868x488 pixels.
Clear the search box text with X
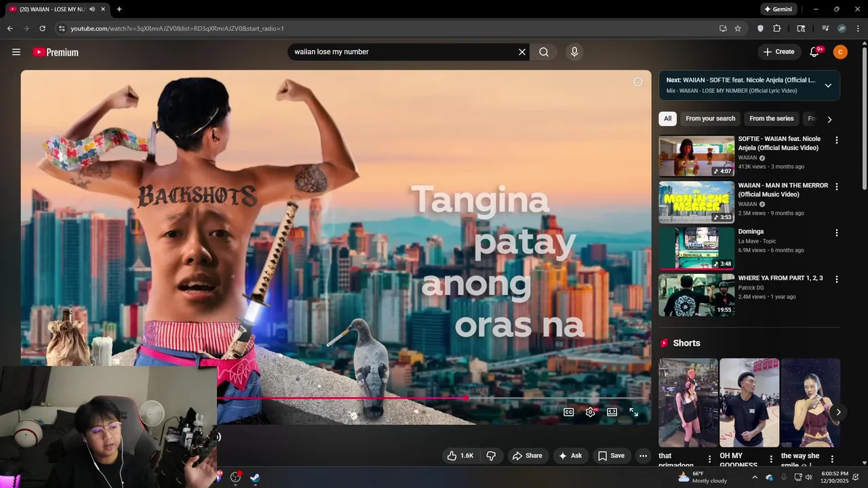pos(522,52)
